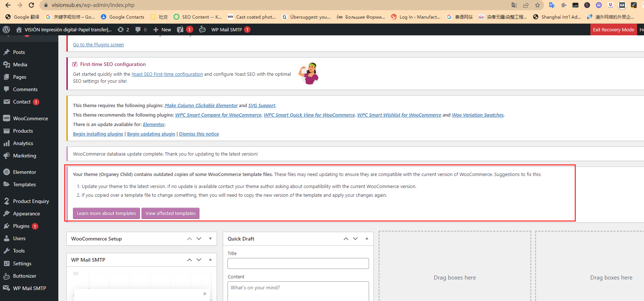Move Quick Draft widget up
The height and width of the screenshot is (301, 644).
coord(346,239)
